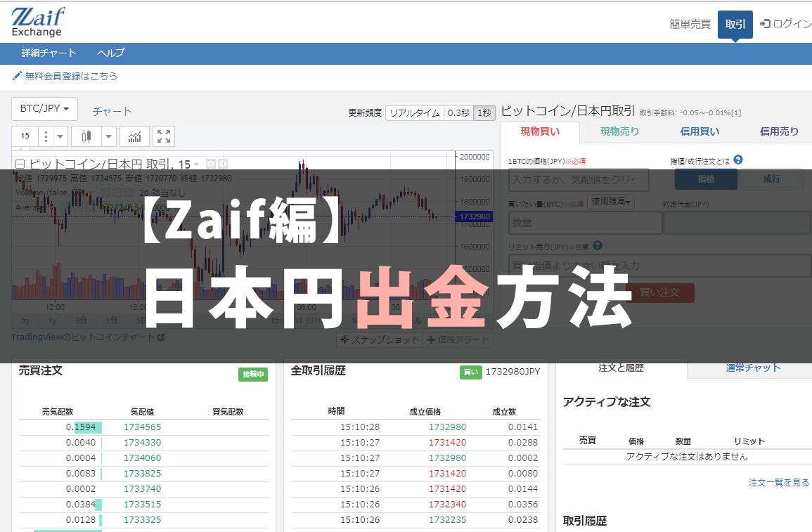This screenshot has width=812, height=532.
Task: Toggle chart fullscreen mode icon
Action: pyautogui.click(x=164, y=136)
